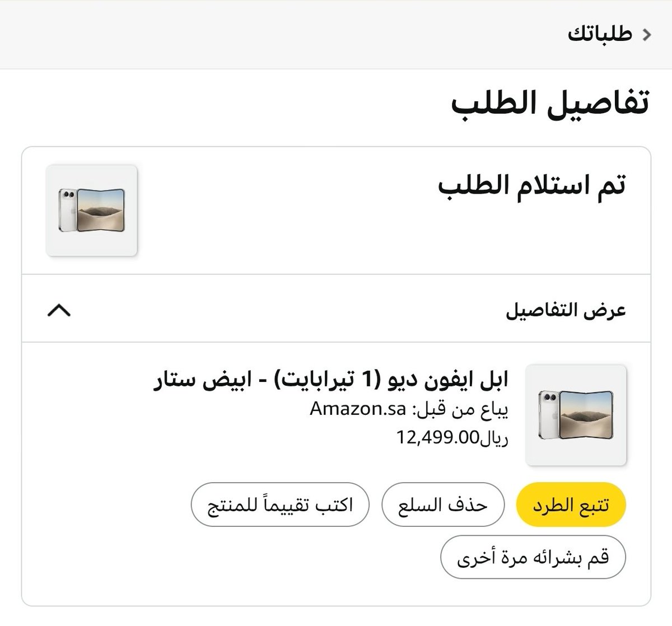Collapse details using the up chevron
The image size is (672, 626).
(x=59, y=310)
